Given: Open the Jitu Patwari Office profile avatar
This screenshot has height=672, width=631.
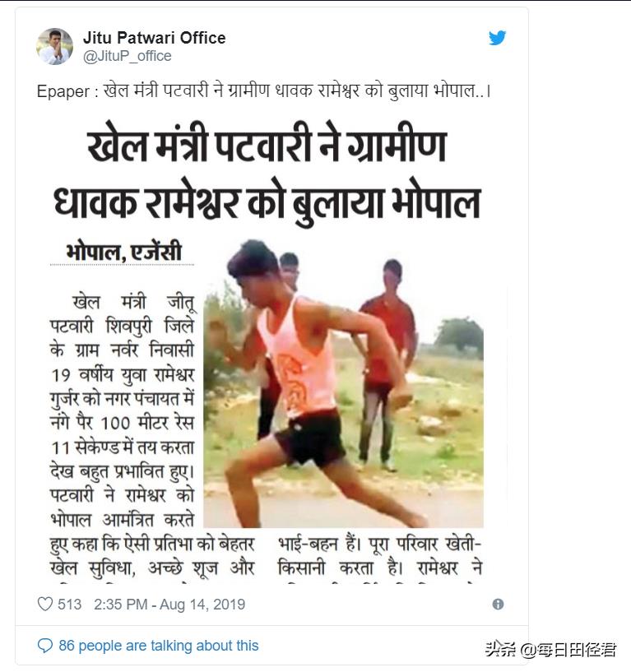Looking at the screenshot, I should (54, 46).
